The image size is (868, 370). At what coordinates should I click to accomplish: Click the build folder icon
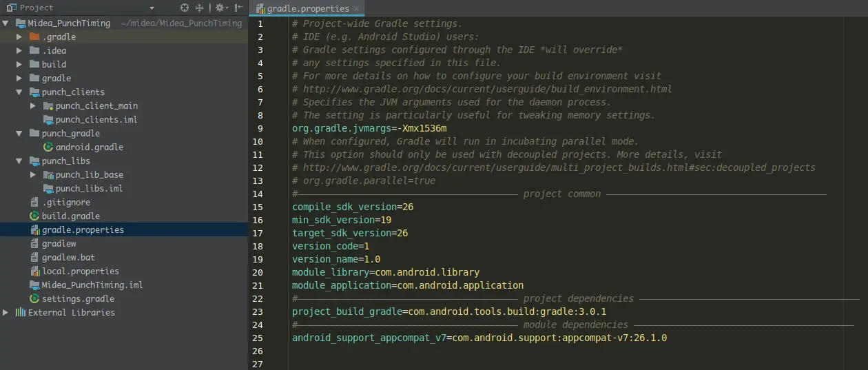[x=34, y=64]
